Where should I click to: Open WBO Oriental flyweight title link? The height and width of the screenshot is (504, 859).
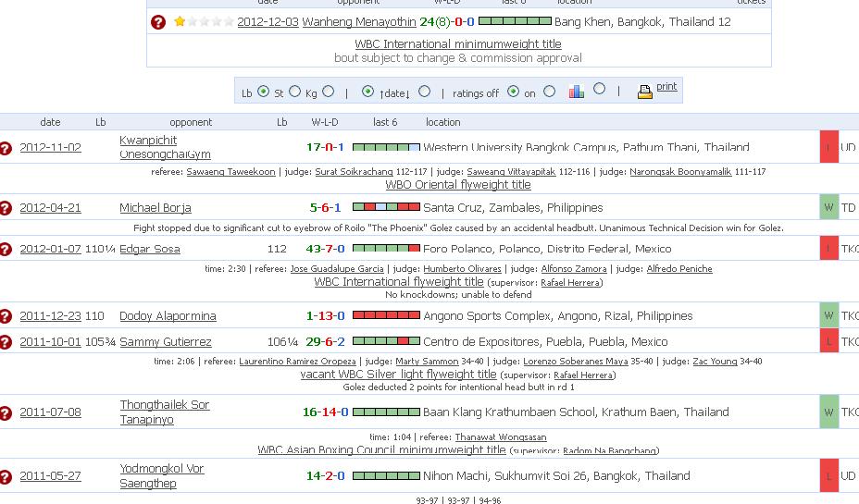[x=458, y=185]
